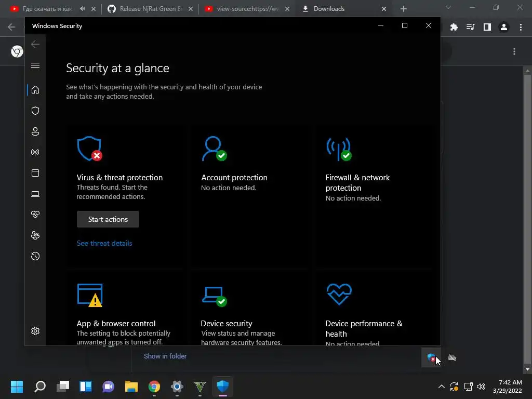Click the App & browser control heading
The height and width of the screenshot is (399, 532).
[116, 323]
